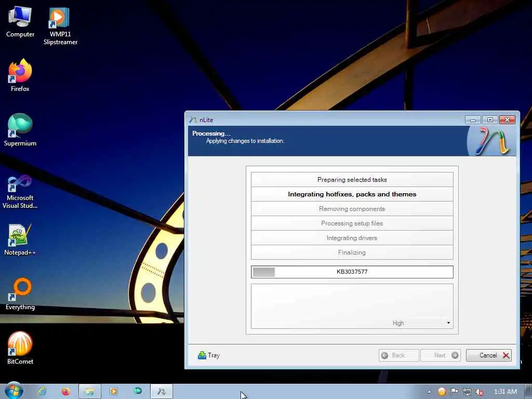This screenshot has height=399, width=532.
Task: Click the BitComet system tray icon
Action: coord(442,392)
